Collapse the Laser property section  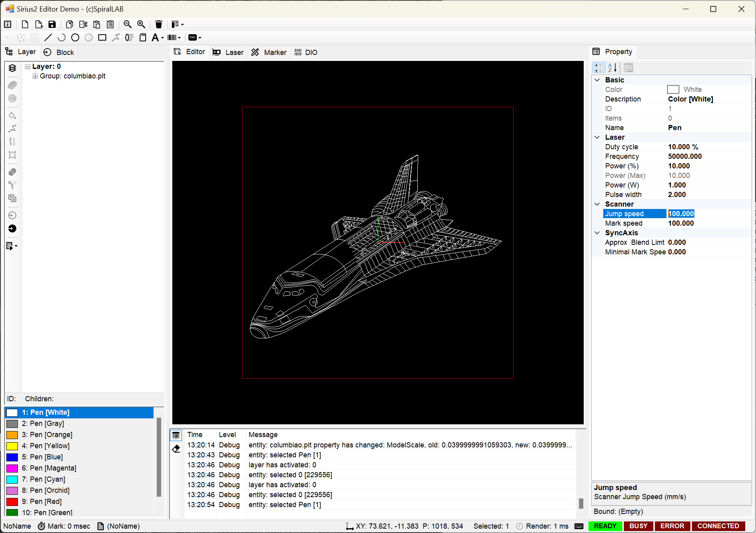click(597, 137)
